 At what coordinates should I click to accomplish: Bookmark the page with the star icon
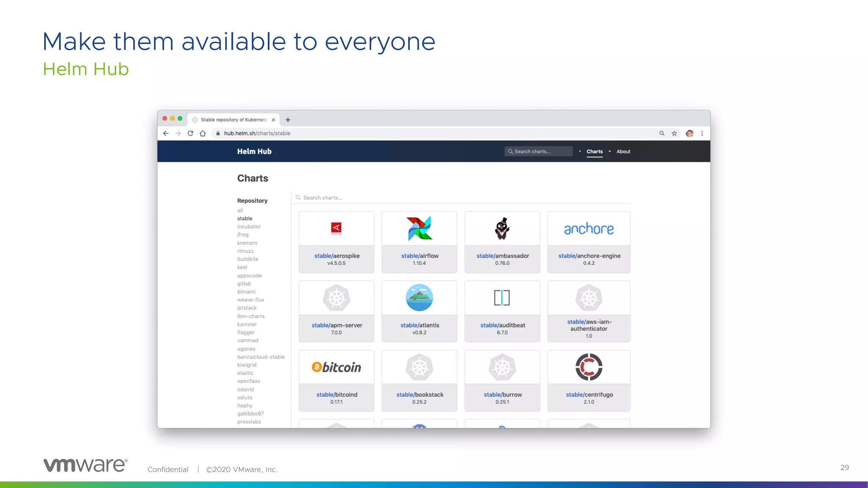(x=674, y=133)
